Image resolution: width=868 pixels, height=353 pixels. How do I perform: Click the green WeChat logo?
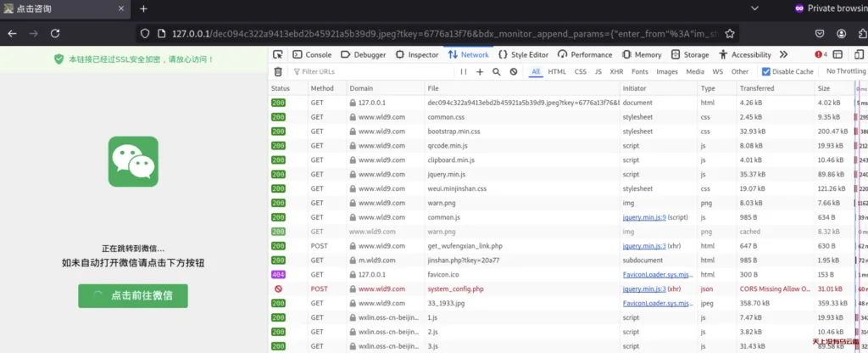(x=133, y=161)
